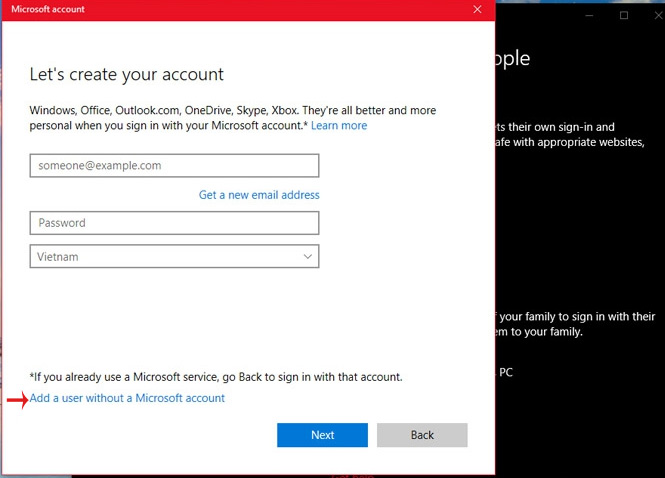Click the Microsoft account title bar text
This screenshot has height=478, width=665.
point(48,9)
